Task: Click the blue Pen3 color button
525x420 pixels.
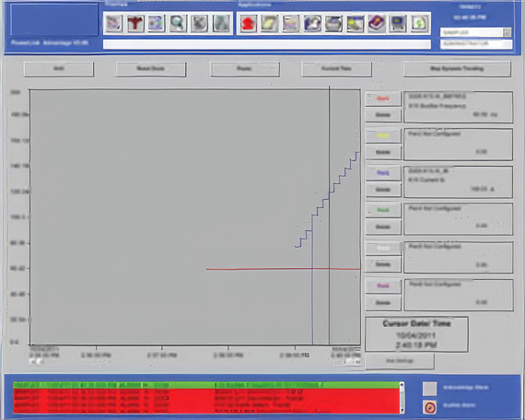Action: tap(383, 173)
